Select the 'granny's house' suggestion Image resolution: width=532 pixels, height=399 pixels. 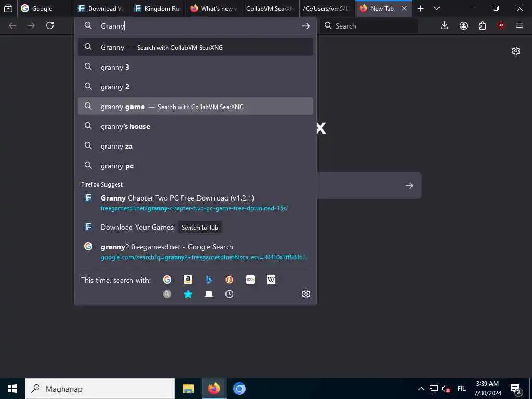pos(195,126)
